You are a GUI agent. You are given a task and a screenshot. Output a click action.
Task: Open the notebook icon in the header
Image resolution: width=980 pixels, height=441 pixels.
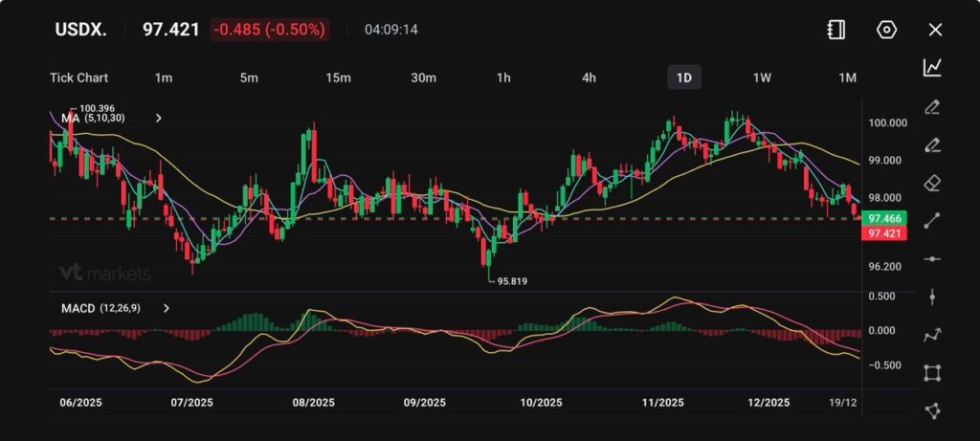point(835,30)
